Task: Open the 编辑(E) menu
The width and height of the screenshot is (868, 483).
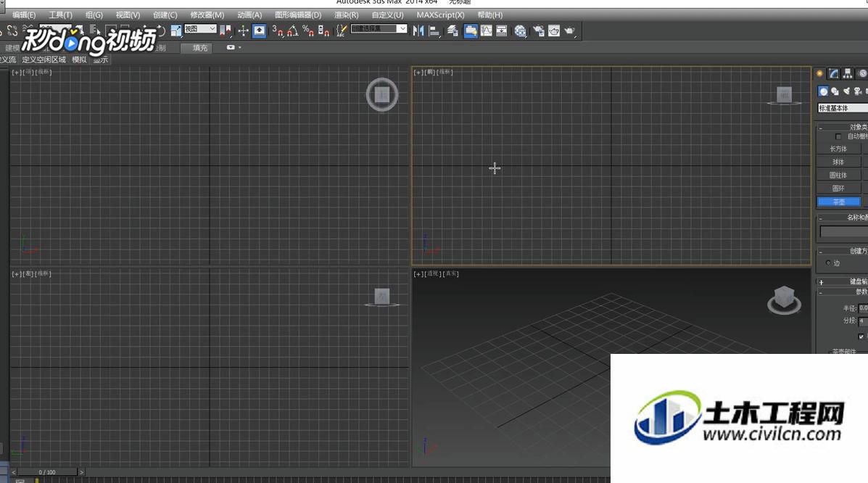Action: coord(24,15)
